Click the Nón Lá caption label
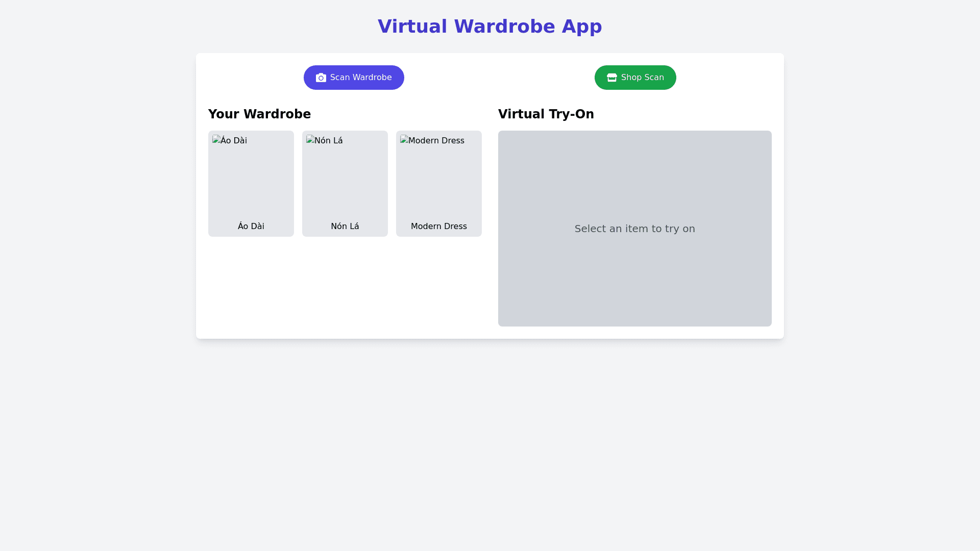Screen dimensions: 980x551 pyautogui.click(x=345, y=227)
